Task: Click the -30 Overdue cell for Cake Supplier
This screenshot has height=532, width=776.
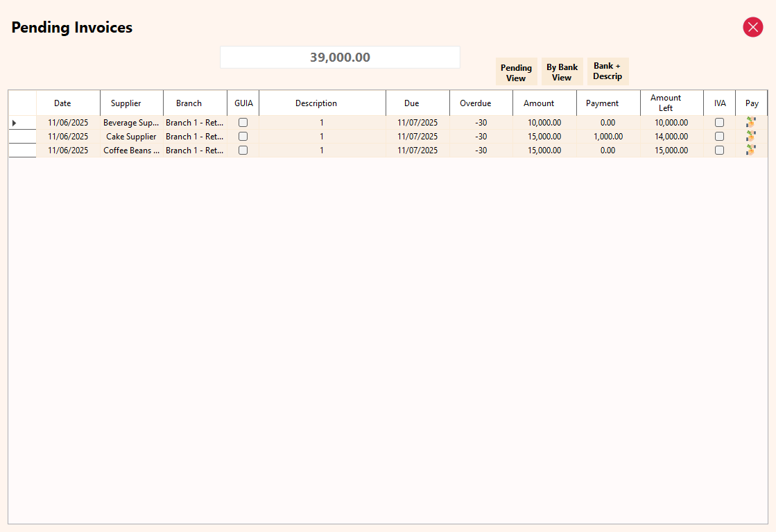Action: (x=481, y=137)
